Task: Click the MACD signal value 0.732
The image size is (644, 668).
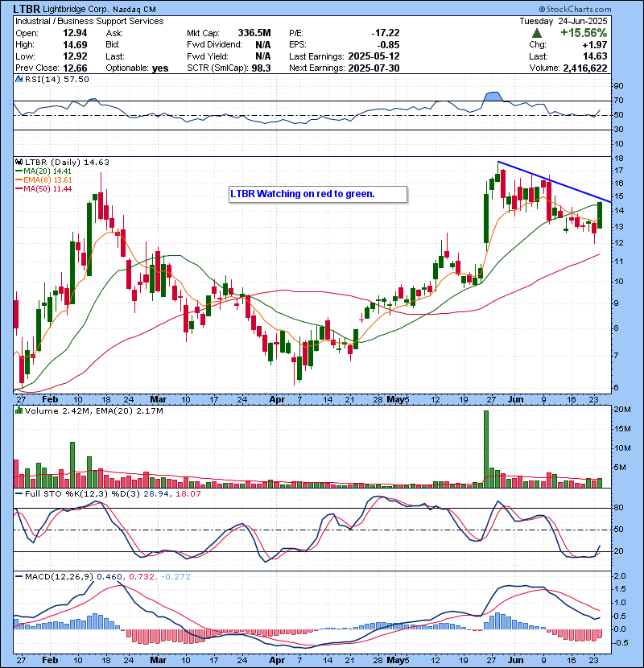Action: (142, 577)
